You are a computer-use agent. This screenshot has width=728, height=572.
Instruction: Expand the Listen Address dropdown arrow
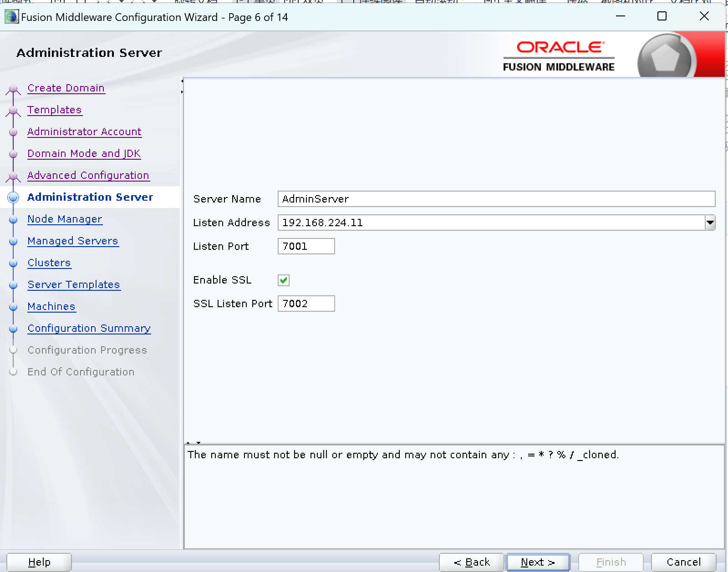[x=710, y=223]
